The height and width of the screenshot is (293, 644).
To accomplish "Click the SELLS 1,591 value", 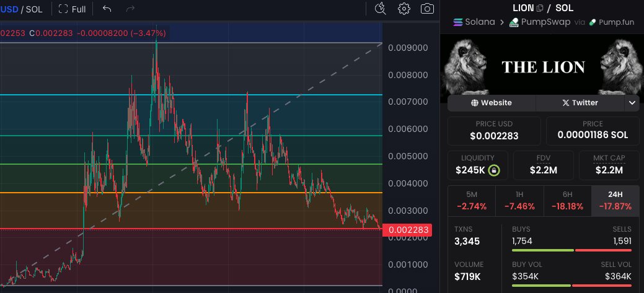I will (x=622, y=241).
